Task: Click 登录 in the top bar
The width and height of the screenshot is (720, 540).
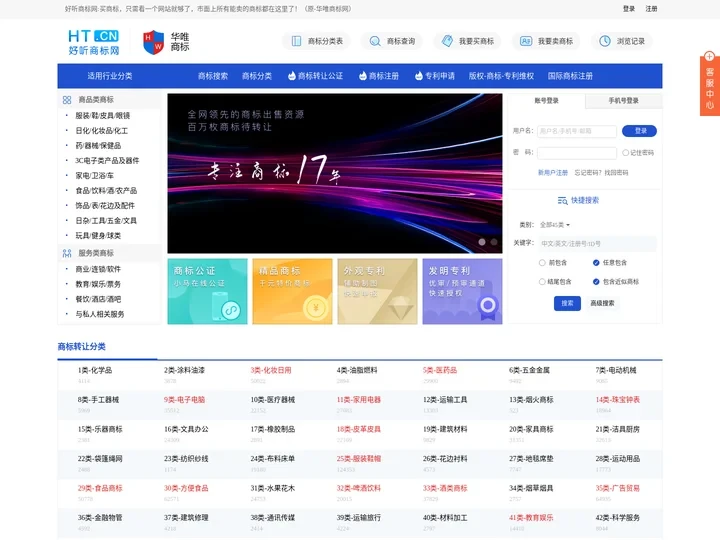Action: click(629, 9)
